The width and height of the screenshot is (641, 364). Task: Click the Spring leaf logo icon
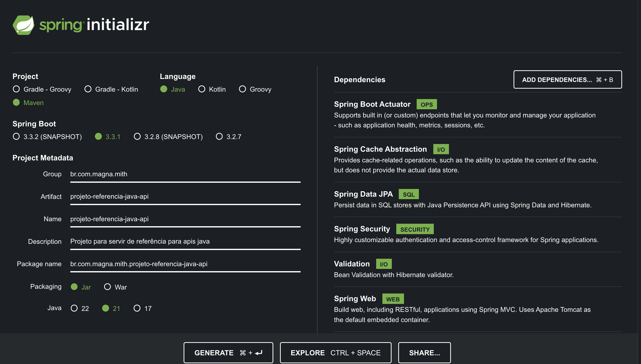tap(24, 25)
